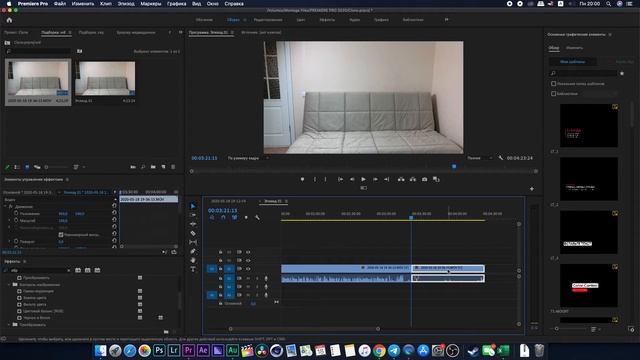Switch to Изменить tab in Essential Graphics
The width and height of the screenshot is (640, 360).
pyautogui.click(x=574, y=48)
